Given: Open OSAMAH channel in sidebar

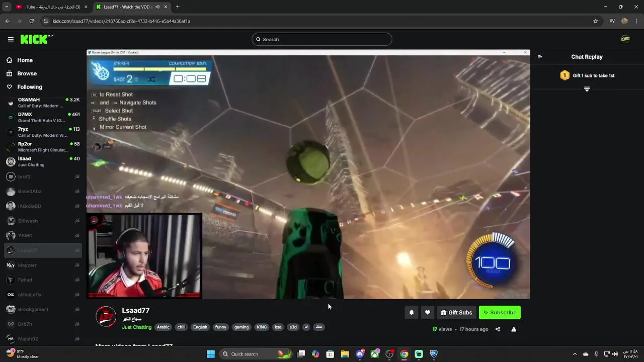Looking at the screenshot, I should [x=43, y=103].
